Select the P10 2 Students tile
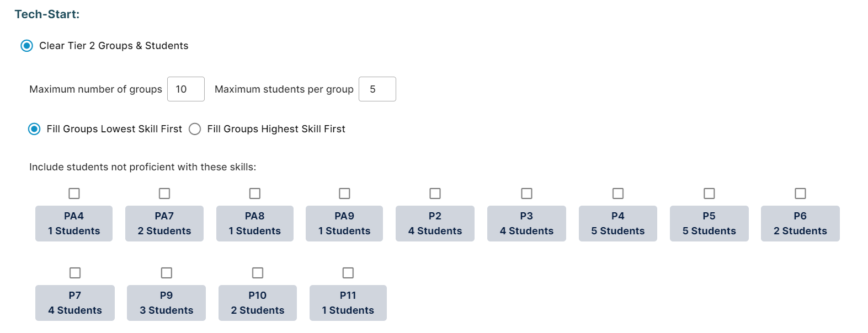The height and width of the screenshot is (333, 868). [258, 303]
